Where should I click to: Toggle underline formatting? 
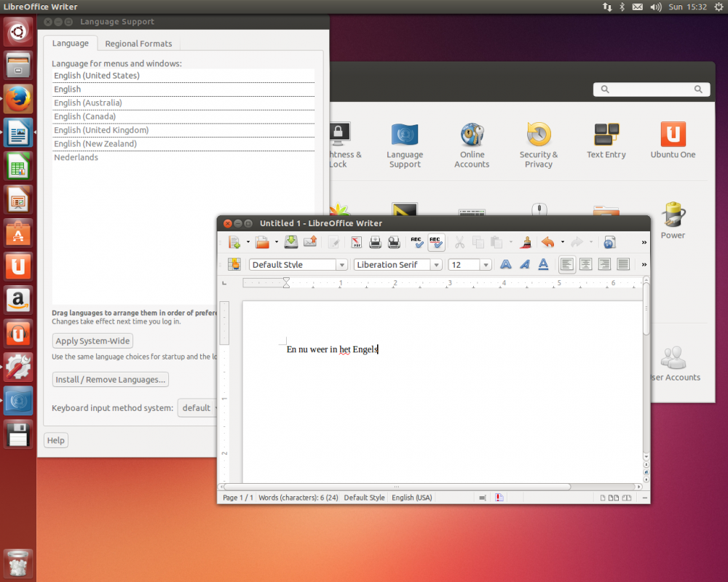coord(543,265)
